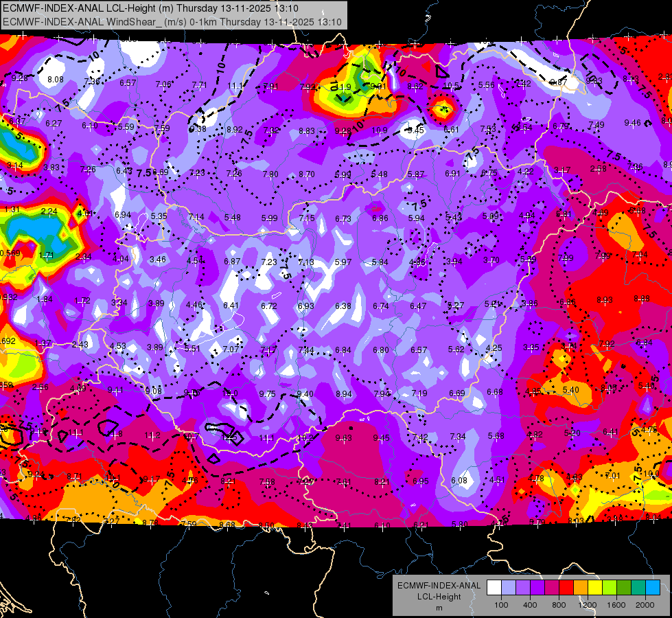The width and height of the screenshot is (672, 618).
Task: Click legend tick label 400
Action: point(530,605)
